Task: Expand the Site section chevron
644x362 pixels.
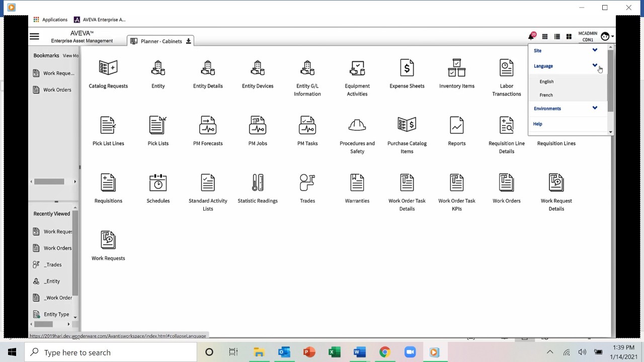Action: coord(595,50)
